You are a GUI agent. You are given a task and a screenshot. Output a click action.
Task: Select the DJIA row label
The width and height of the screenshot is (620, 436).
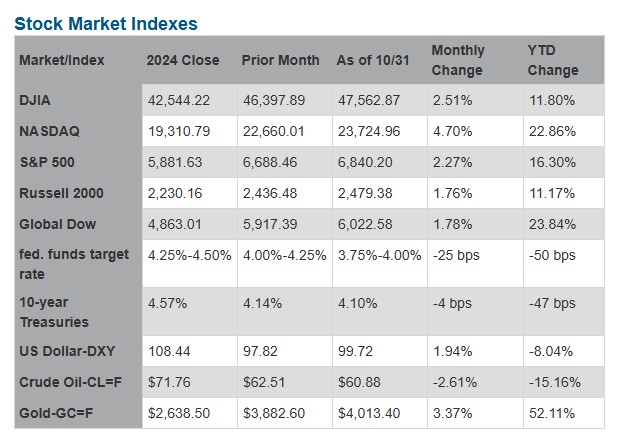36,99
